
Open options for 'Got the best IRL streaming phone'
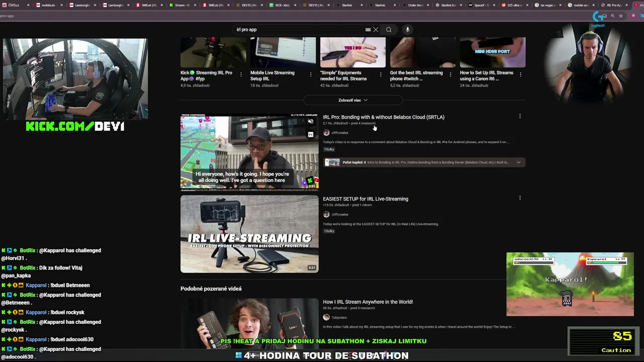pyautogui.click(x=450, y=74)
